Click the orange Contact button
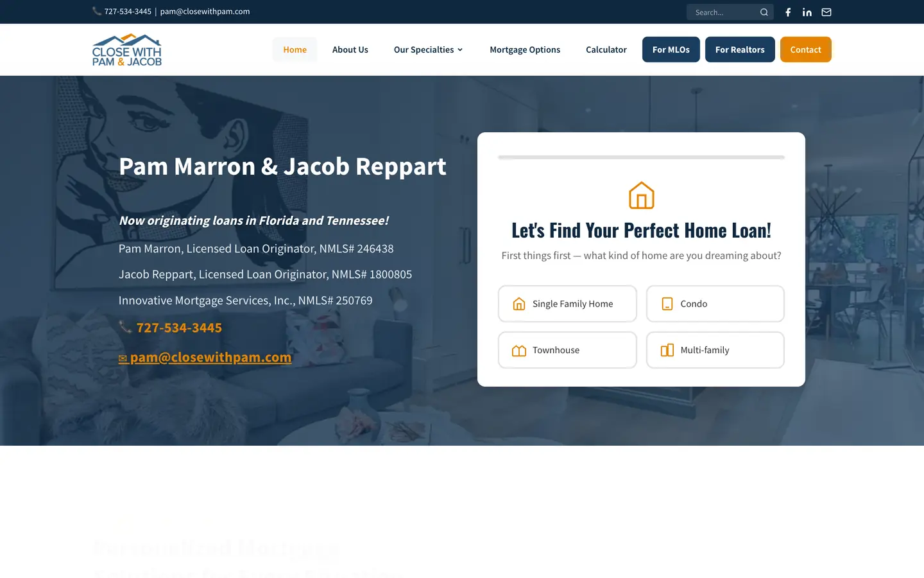 [806, 49]
